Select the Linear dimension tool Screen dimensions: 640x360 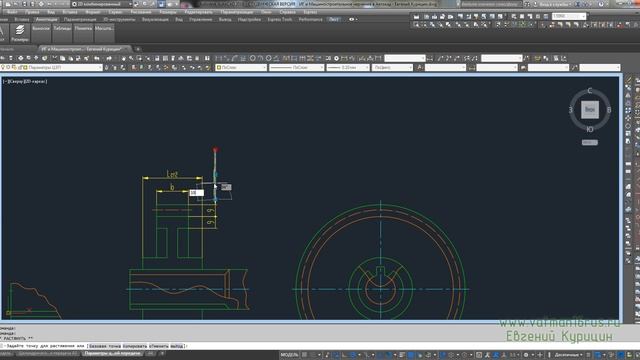219,58
